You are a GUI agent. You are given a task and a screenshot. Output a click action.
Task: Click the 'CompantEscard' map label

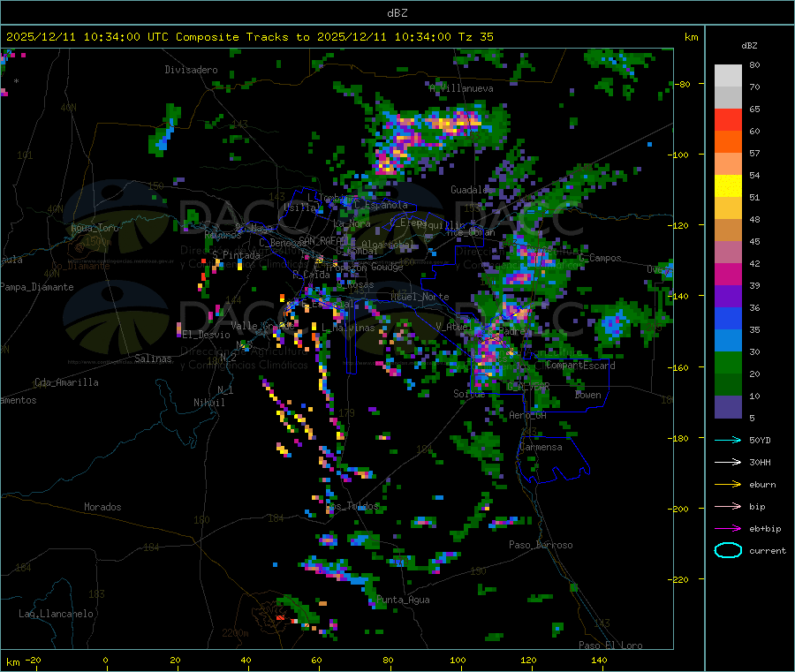coord(580,366)
